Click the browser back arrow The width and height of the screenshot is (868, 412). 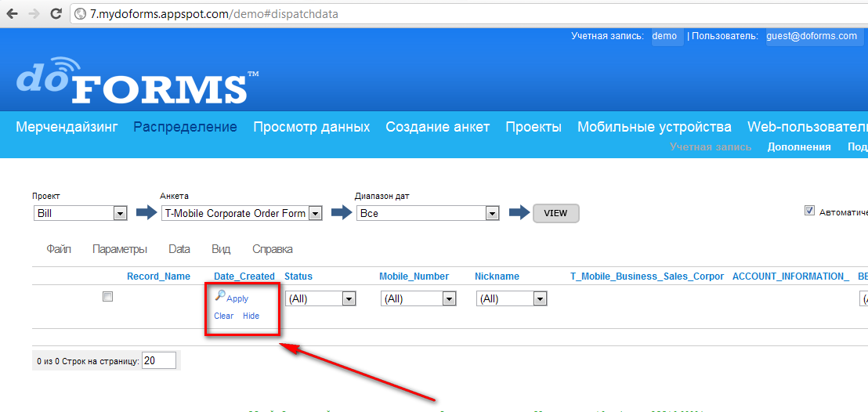pyautogui.click(x=13, y=14)
